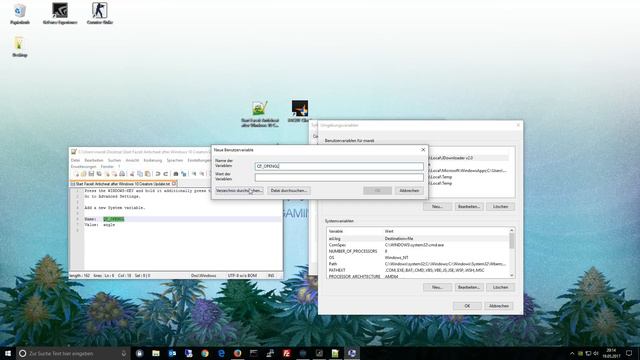Click Save All icon in Notepad++ toolbar
This screenshot has height=360, width=640.
99,174
